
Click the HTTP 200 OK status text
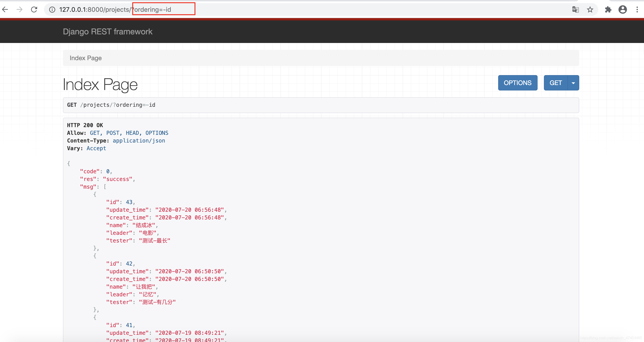point(85,125)
